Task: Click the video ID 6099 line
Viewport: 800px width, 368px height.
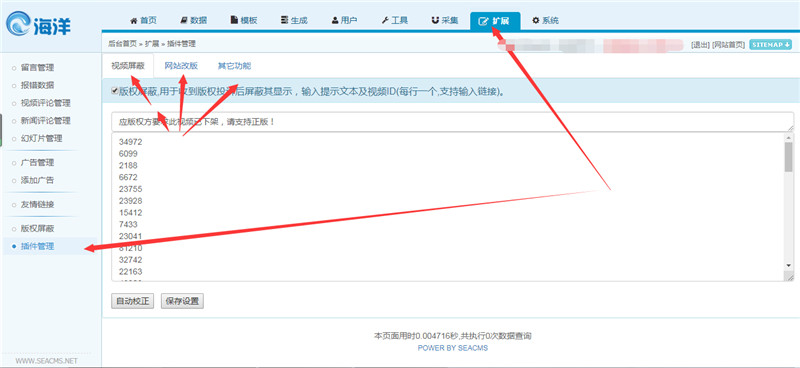Action: tap(128, 154)
